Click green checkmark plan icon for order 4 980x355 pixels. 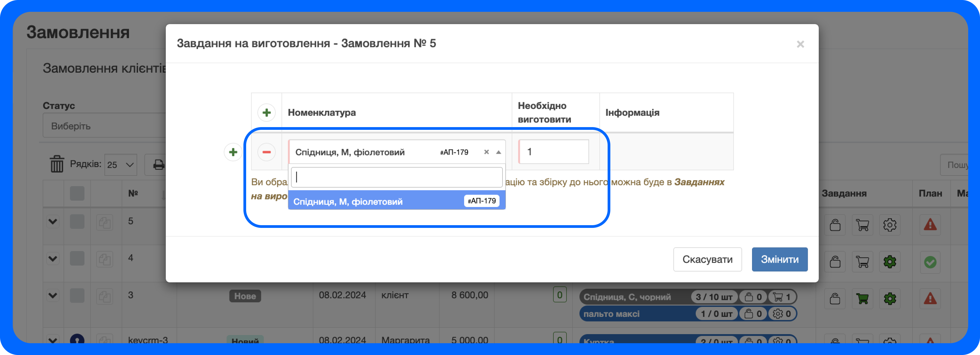(x=930, y=262)
